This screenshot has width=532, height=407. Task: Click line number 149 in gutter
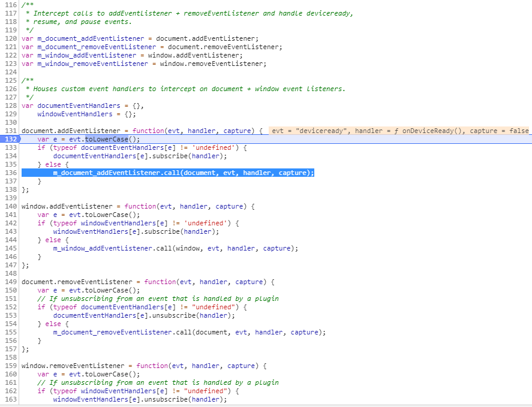[x=11, y=282]
